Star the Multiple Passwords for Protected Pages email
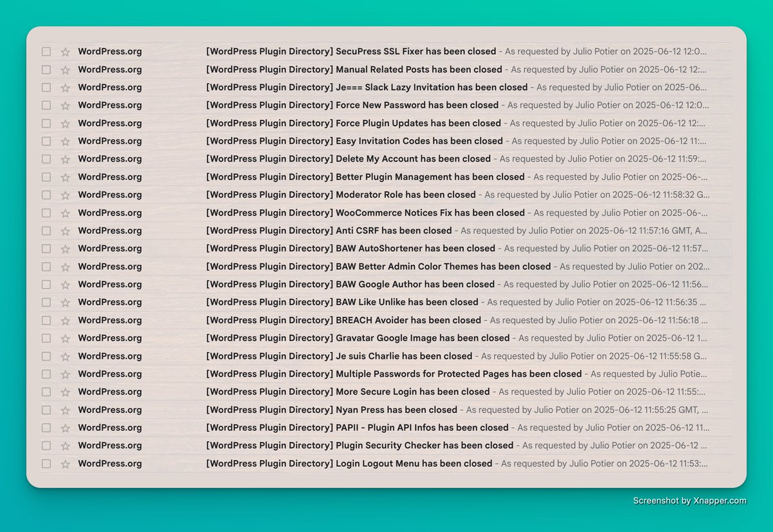 tap(65, 374)
